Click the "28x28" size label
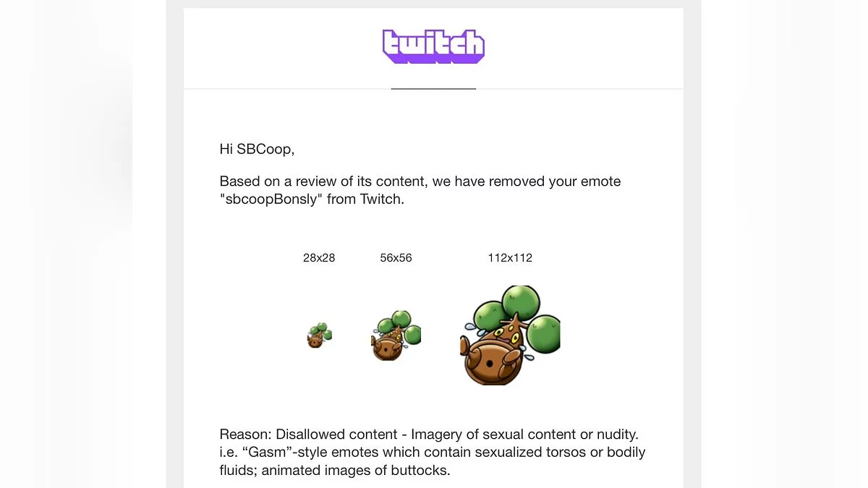 (x=319, y=257)
